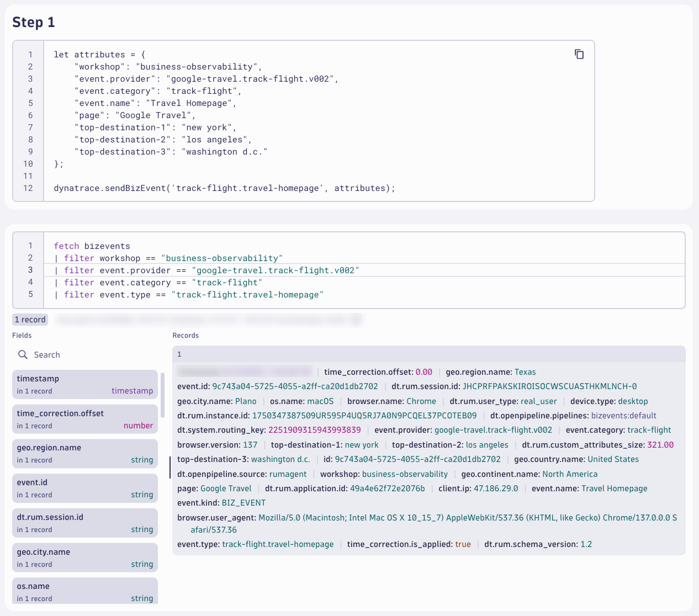Click the event.kind value BIZ_EVENT
The height and width of the screenshot is (616, 699).
pos(243,503)
